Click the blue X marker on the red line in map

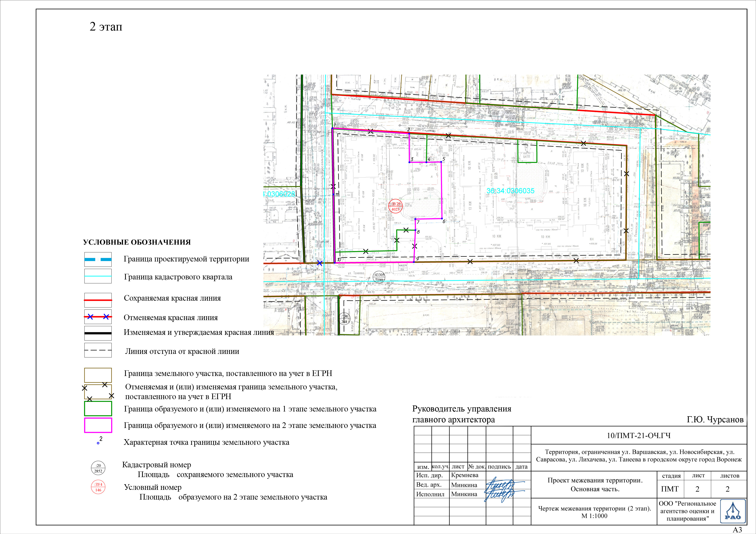(319, 263)
